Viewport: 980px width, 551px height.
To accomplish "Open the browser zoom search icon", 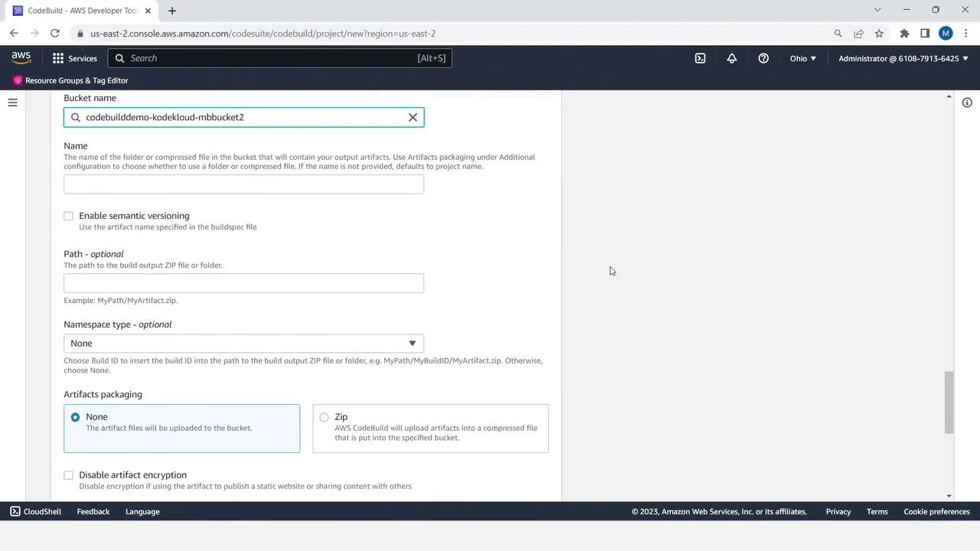I will tap(838, 34).
